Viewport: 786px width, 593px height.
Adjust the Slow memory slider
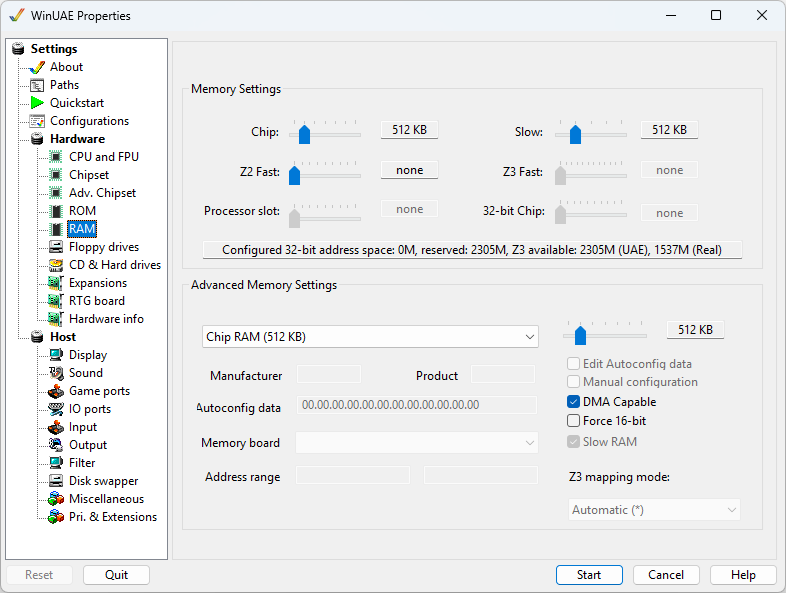(575, 134)
